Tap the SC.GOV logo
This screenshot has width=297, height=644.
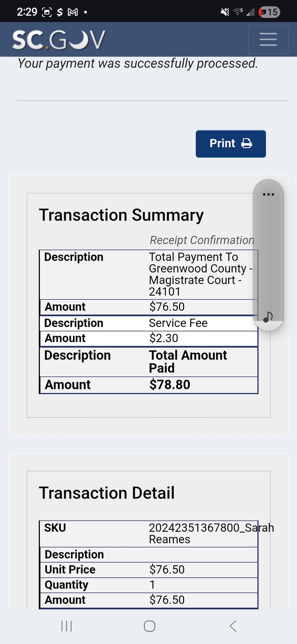pyautogui.click(x=59, y=40)
